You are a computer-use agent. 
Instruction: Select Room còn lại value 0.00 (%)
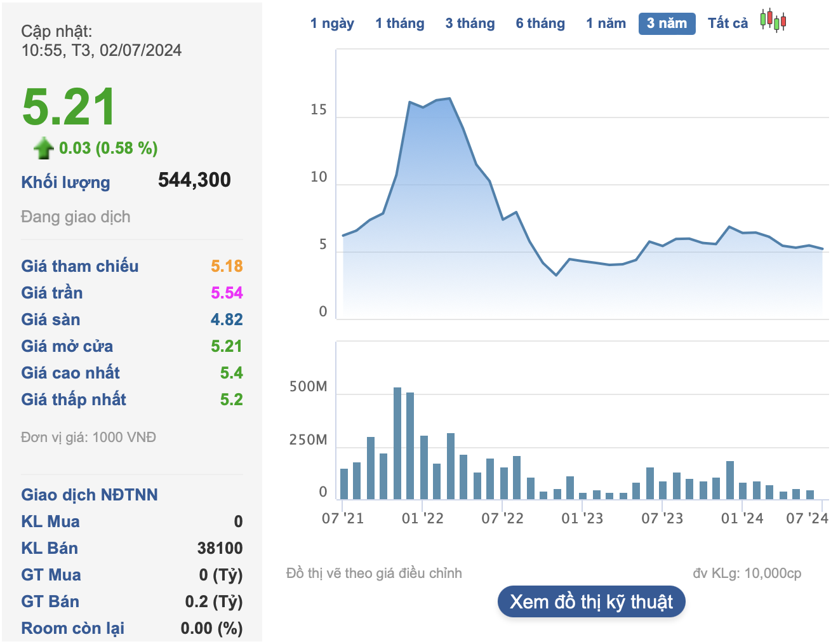point(211,628)
